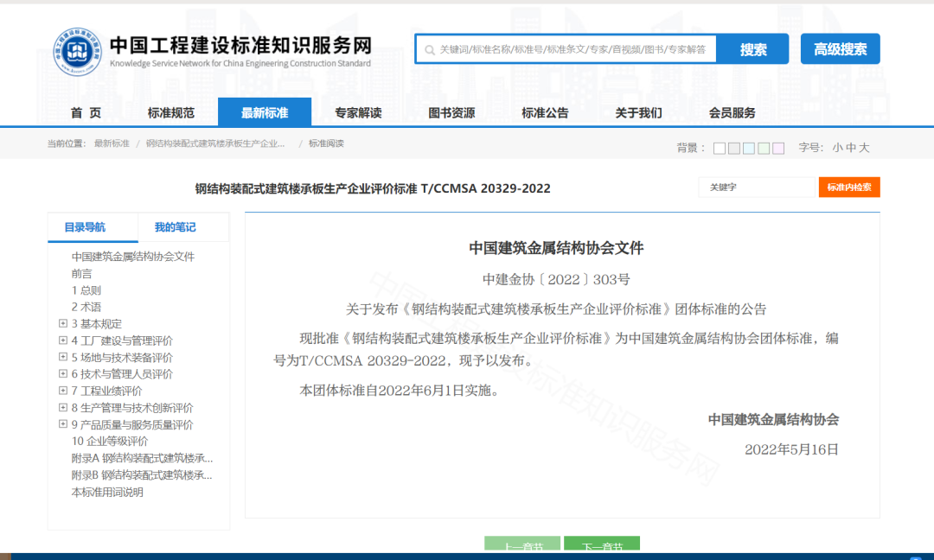Open 1 总则 chapter
The width and height of the screenshot is (934, 560).
click(86, 290)
